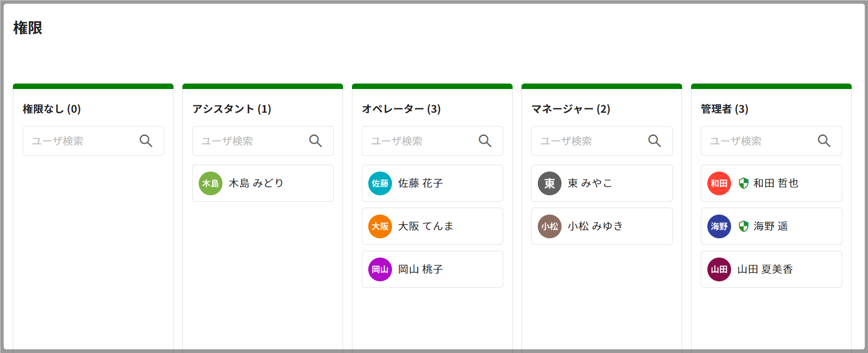868x353 pixels.
Task: Click the オペレーター (3) column header
Action: pyautogui.click(x=401, y=109)
